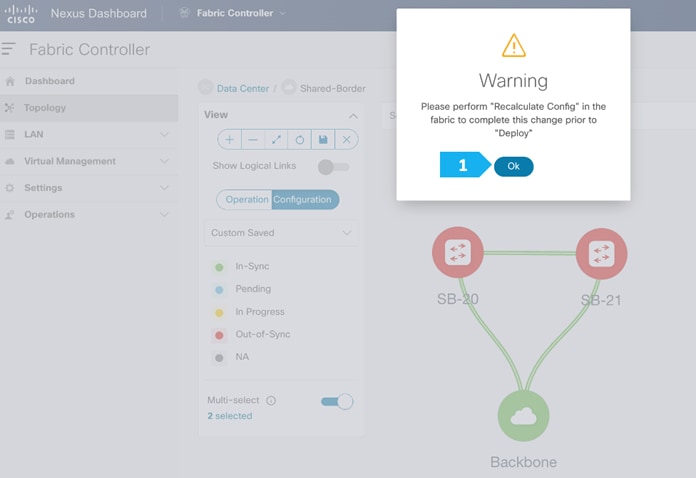Image resolution: width=696 pixels, height=478 pixels.
Task: Click the blue Pending legend dot
Action: tap(219, 290)
